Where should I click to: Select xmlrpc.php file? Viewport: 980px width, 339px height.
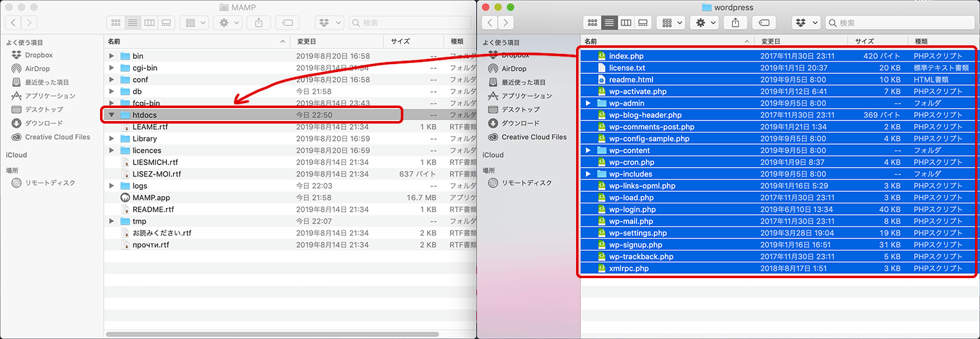778,268
